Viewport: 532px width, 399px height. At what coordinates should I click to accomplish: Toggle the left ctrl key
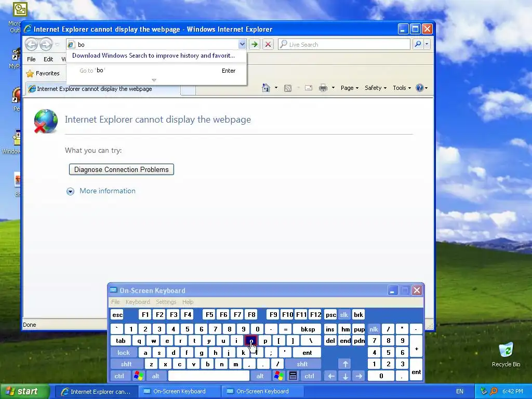pos(119,376)
